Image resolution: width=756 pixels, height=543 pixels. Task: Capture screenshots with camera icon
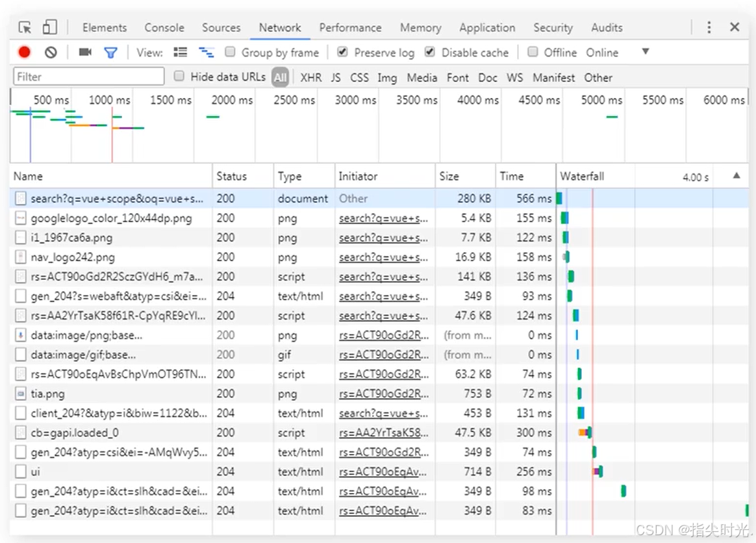pos(85,52)
